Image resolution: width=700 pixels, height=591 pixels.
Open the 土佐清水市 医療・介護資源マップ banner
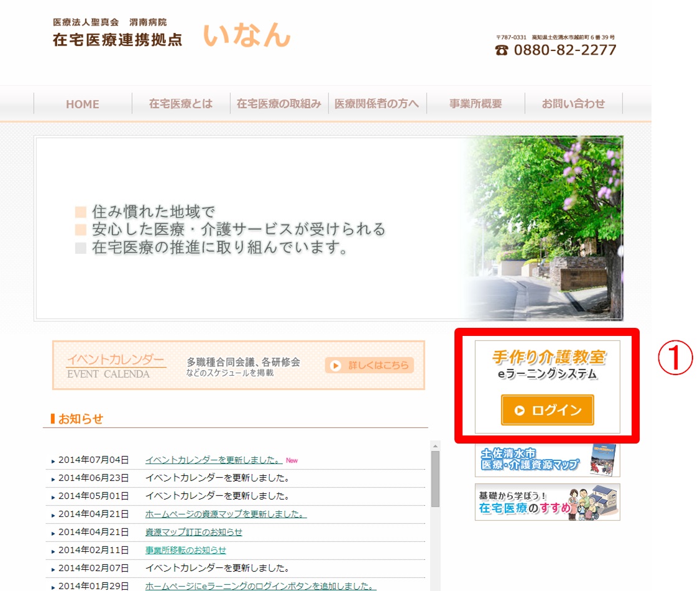547,460
